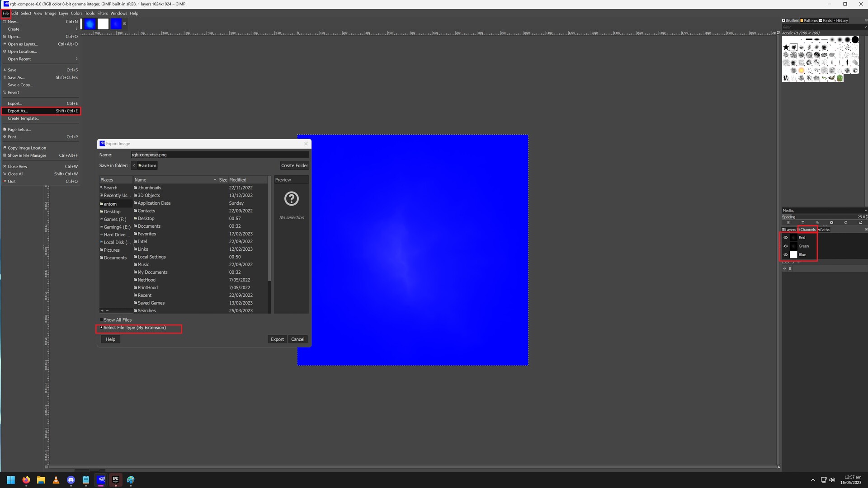Switch to the Patterns tab

pos(808,20)
